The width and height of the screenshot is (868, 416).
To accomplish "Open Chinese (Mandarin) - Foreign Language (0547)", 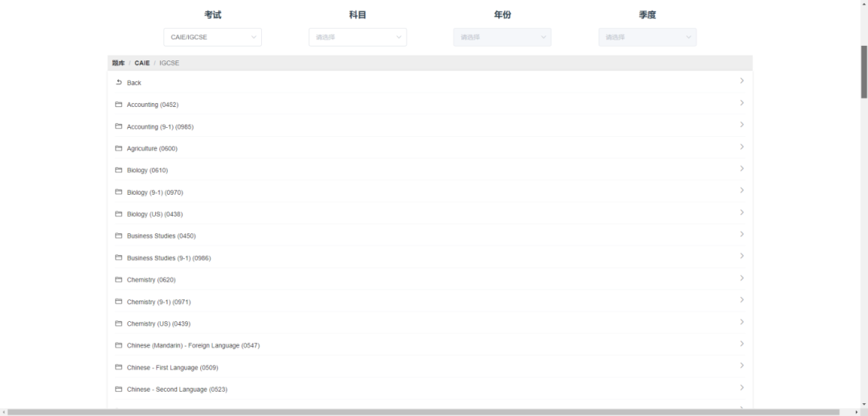I will click(x=193, y=345).
